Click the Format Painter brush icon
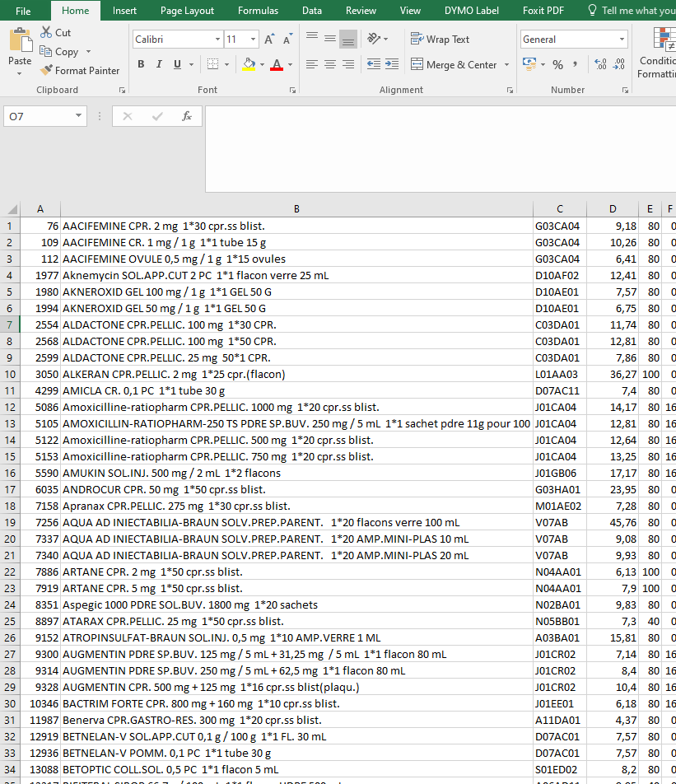Screen dimensions: 676x784 coord(46,71)
